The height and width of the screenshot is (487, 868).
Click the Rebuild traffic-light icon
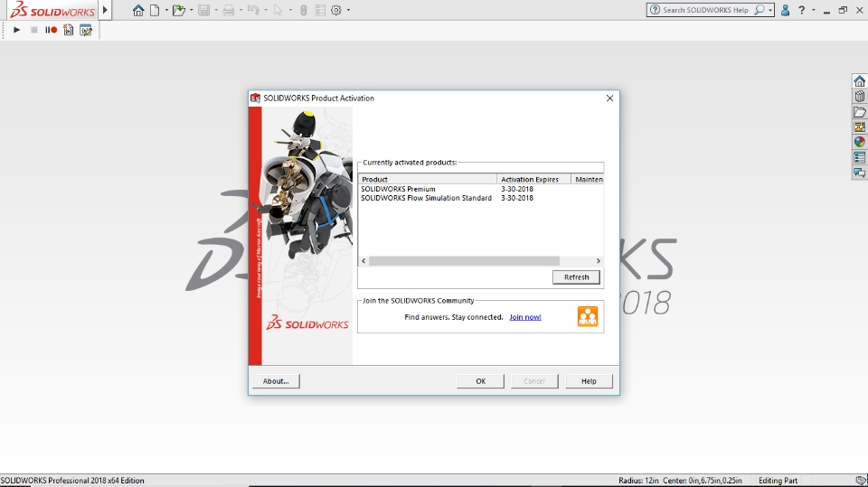click(x=304, y=10)
